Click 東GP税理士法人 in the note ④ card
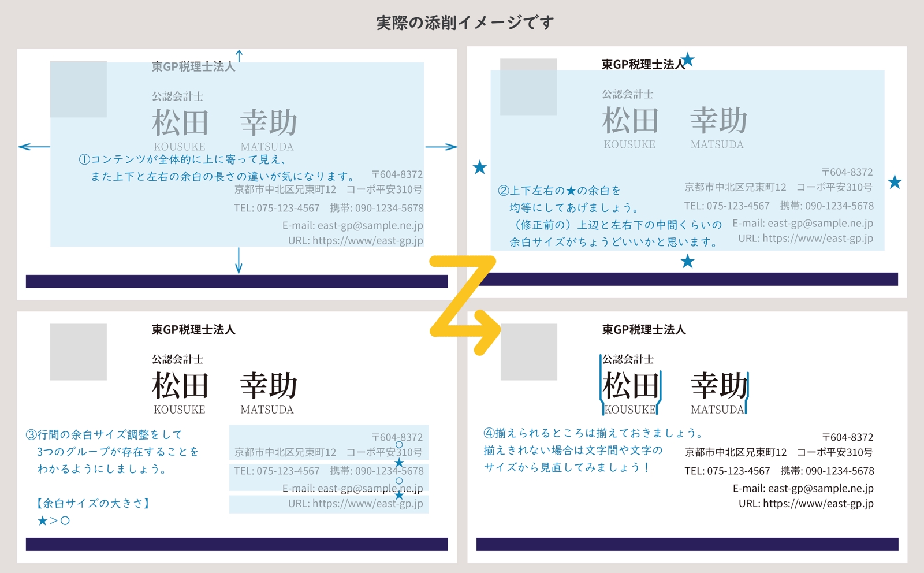The image size is (924, 573). pos(644,329)
